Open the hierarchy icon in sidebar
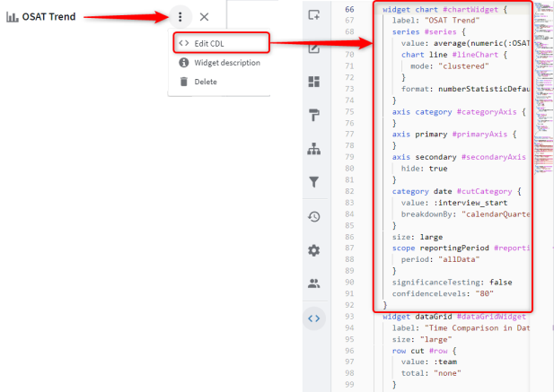Viewport: 554px width, 392px height. coord(313,149)
